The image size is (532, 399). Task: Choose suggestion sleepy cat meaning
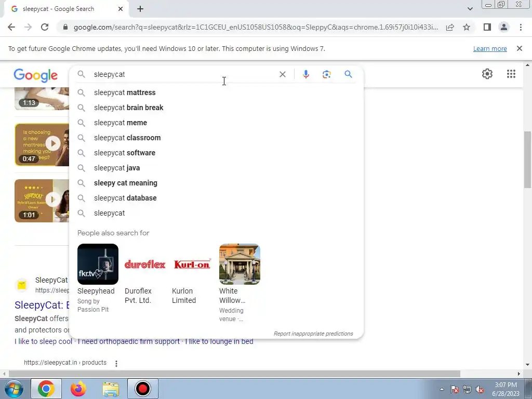216,183
